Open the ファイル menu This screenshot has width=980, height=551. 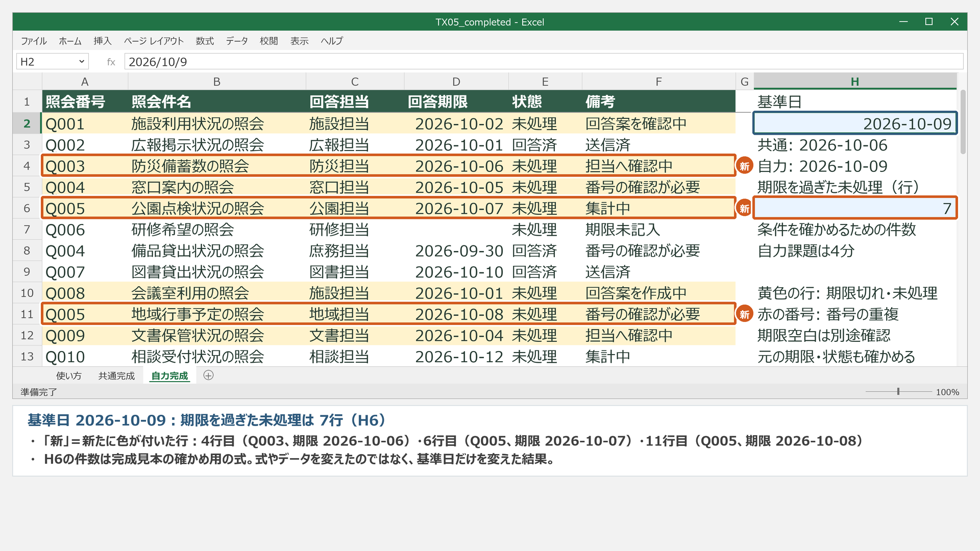point(34,41)
